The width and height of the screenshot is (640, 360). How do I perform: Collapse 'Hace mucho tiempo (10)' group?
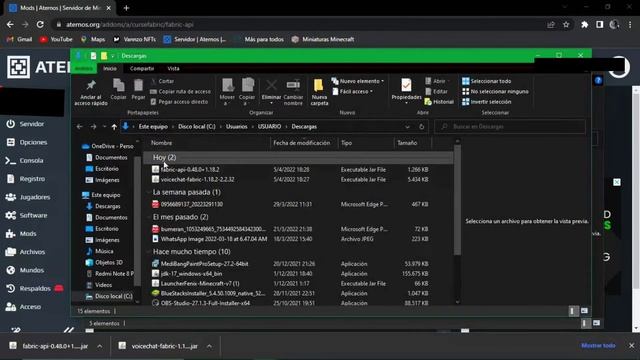(x=191, y=251)
